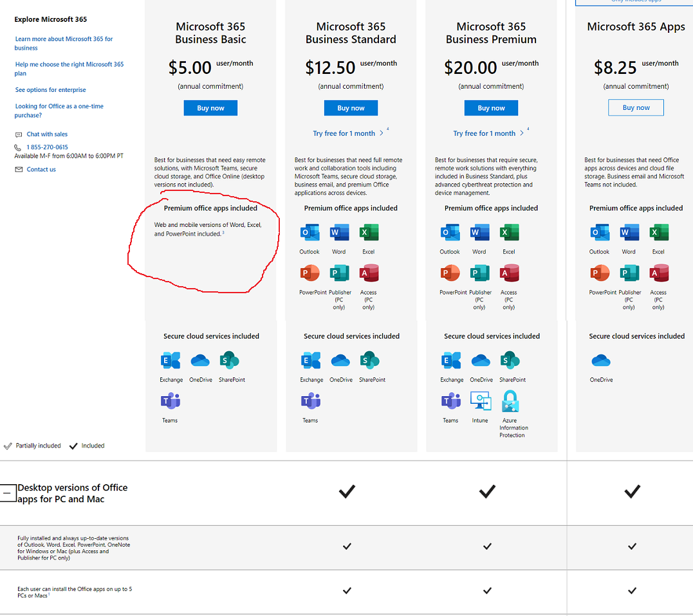Click the $20.00 price text
The height and width of the screenshot is (616, 693).
(x=471, y=68)
